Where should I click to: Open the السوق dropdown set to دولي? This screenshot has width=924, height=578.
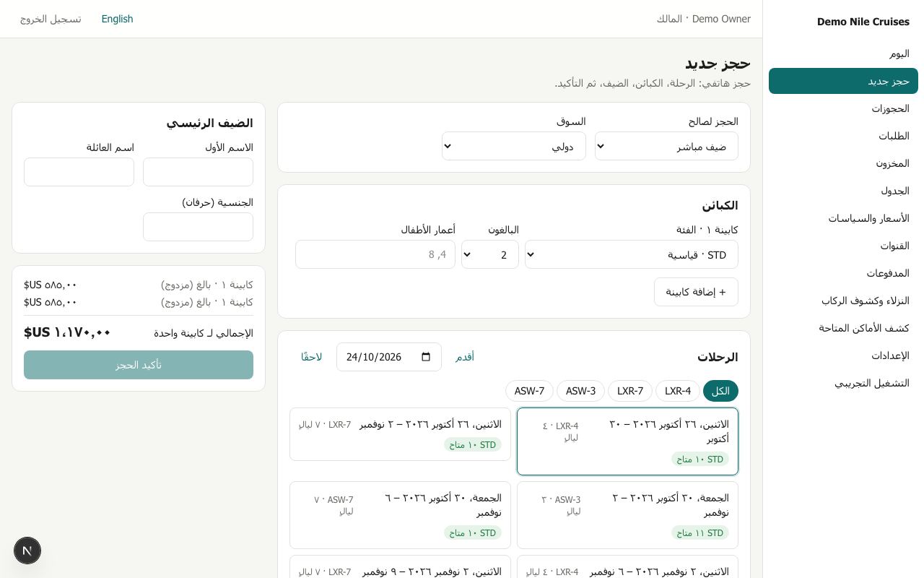point(514,146)
